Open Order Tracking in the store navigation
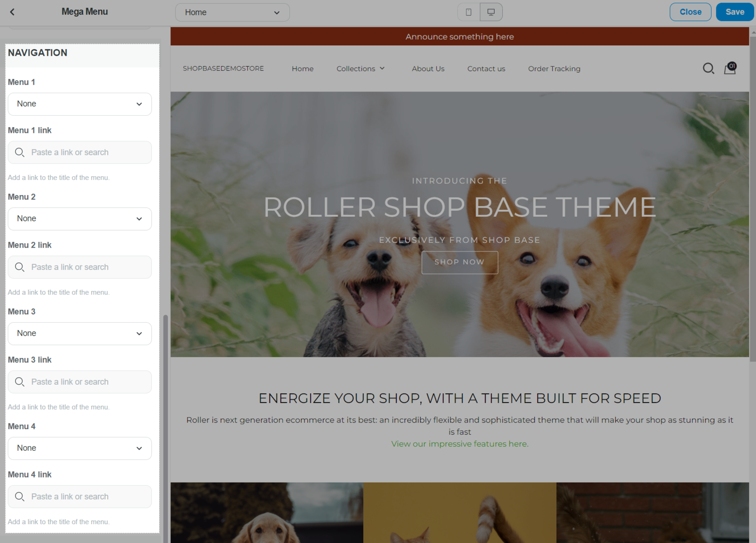The width and height of the screenshot is (756, 543). coord(554,69)
